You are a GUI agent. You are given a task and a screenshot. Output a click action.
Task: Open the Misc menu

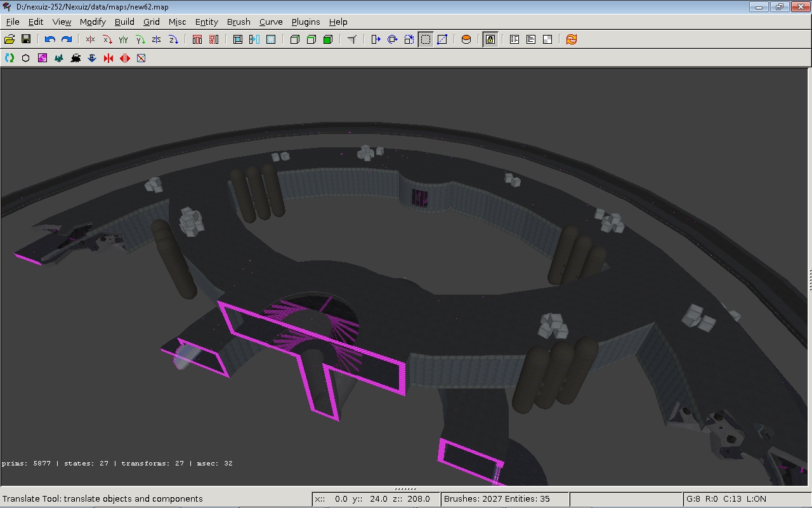(178, 22)
